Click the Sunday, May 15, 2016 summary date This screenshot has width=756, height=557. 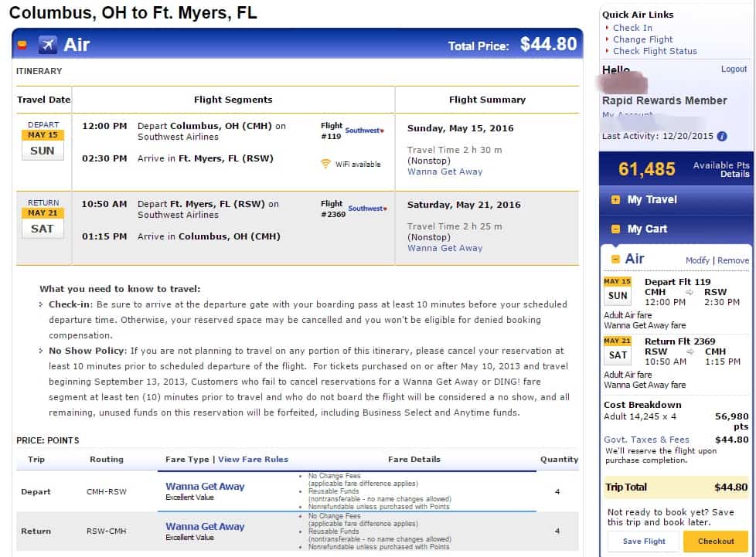coord(461,128)
